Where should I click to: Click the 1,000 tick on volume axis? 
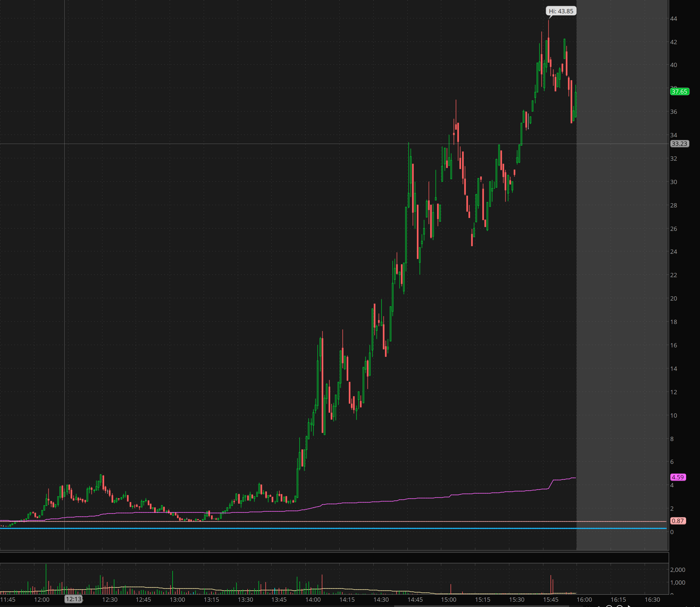click(678, 582)
